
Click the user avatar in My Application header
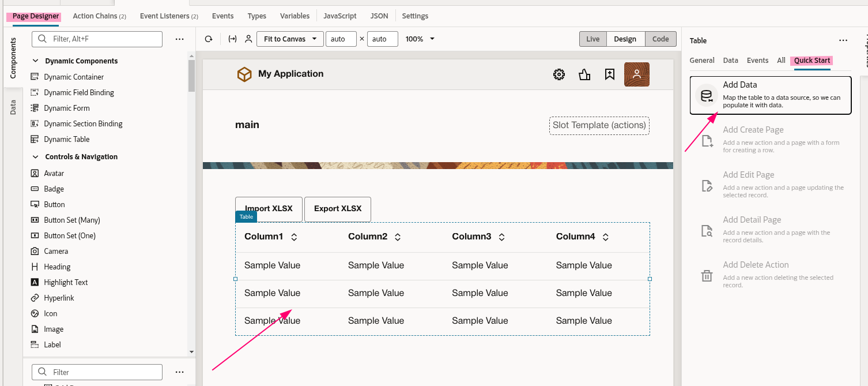point(637,74)
